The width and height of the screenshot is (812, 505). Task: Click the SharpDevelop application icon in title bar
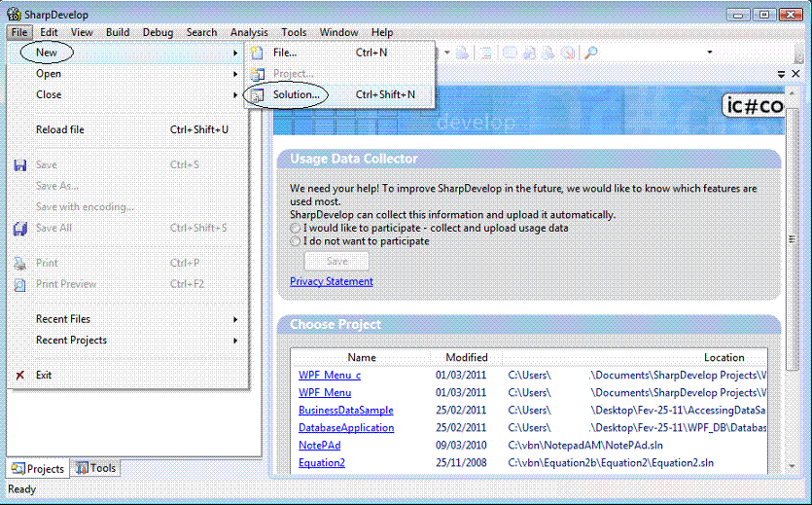[x=14, y=14]
